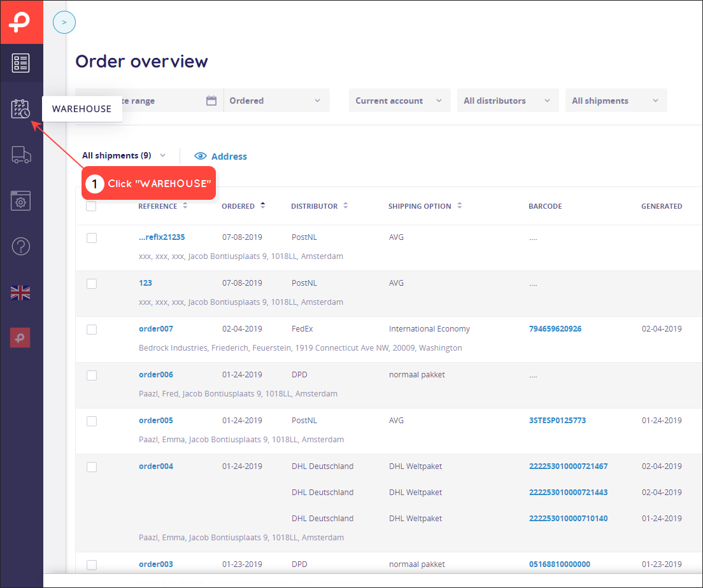Viewport: 703px width, 588px height.
Task: Check the box for order006
Action: (92, 375)
